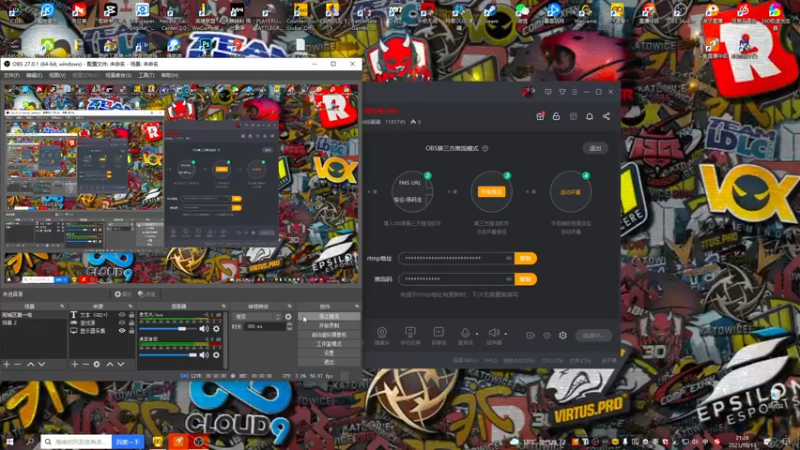Click the open padlock icon in the live companion header
This screenshot has height=450, width=800.
point(556,116)
